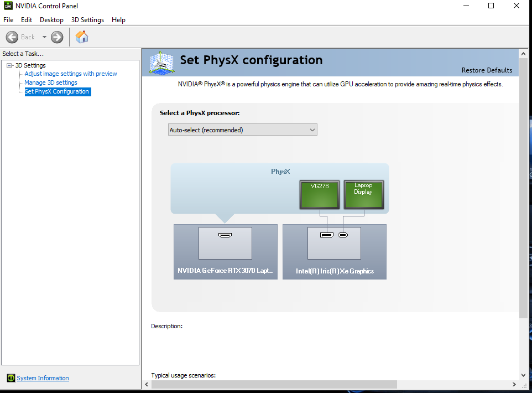Open the File menu
Screen dimensions: 532x393
8,20
